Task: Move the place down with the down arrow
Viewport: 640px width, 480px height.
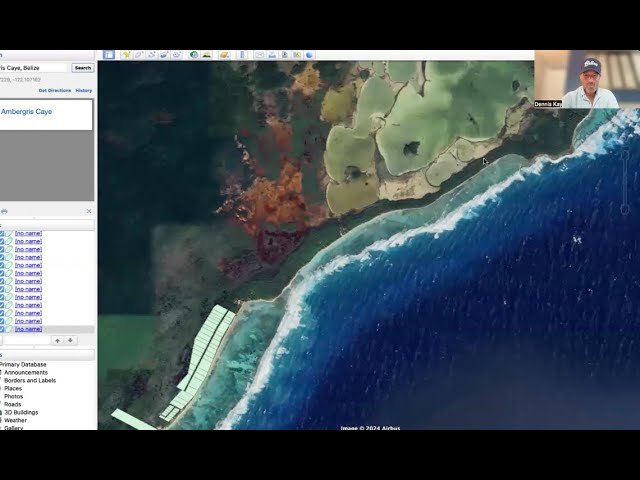Action: tap(70, 340)
